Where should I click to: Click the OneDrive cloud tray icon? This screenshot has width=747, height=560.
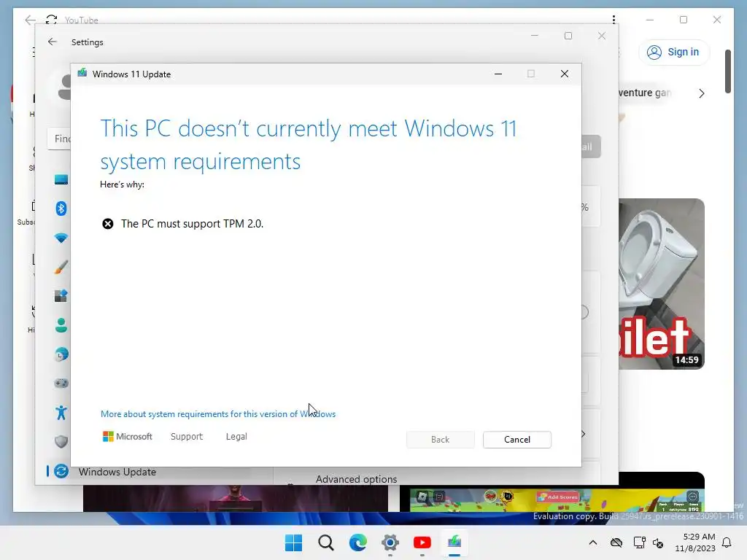tap(616, 542)
